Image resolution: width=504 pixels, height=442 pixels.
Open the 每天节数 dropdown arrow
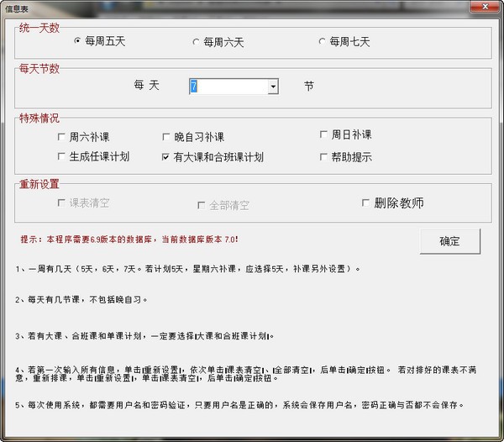click(273, 87)
